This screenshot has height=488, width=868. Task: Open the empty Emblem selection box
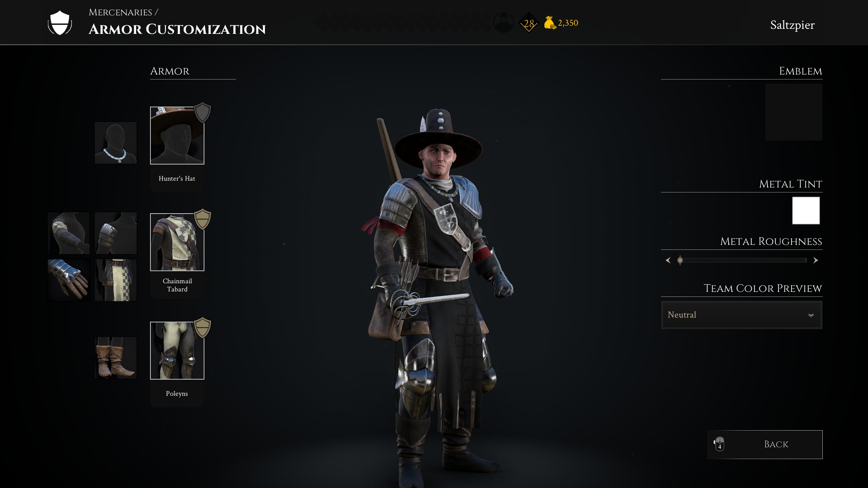point(793,112)
